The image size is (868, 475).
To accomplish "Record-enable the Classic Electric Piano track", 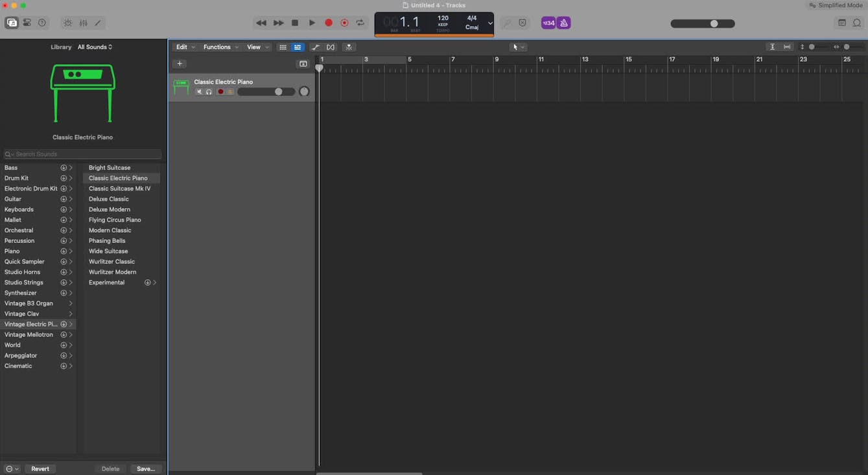I will [220, 92].
